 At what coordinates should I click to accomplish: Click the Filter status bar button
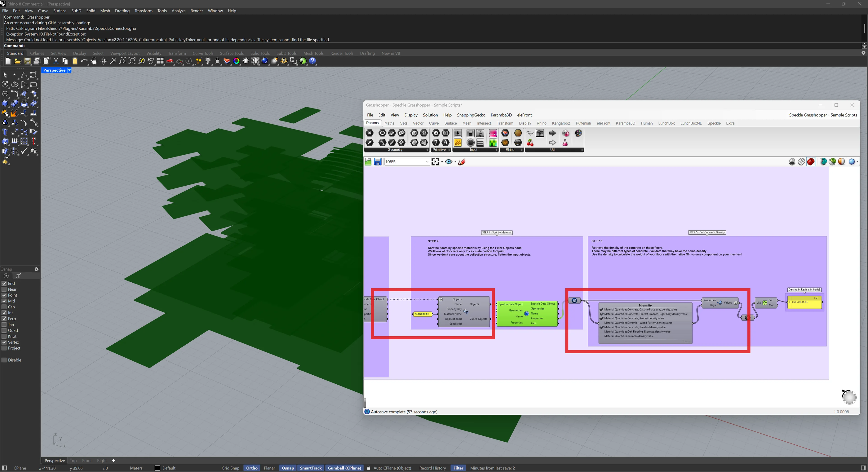[458, 468]
